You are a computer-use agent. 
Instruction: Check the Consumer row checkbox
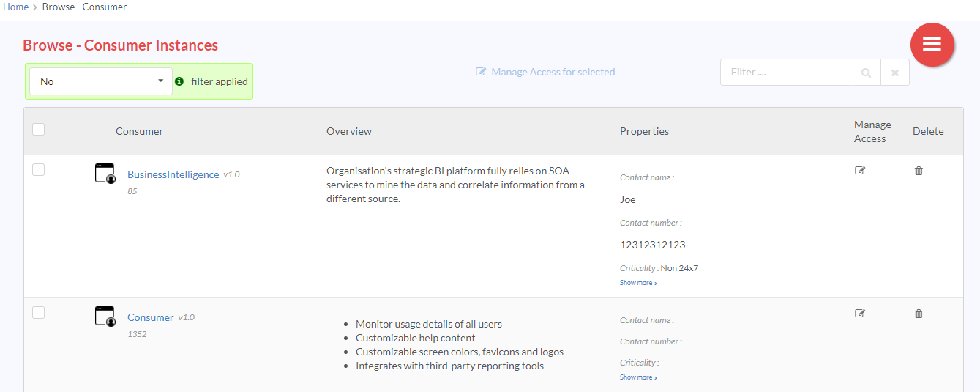click(39, 313)
